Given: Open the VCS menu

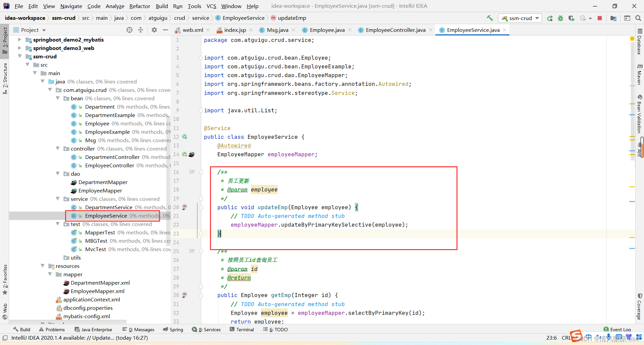Looking at the screenshot, I should tap(211, 6).
